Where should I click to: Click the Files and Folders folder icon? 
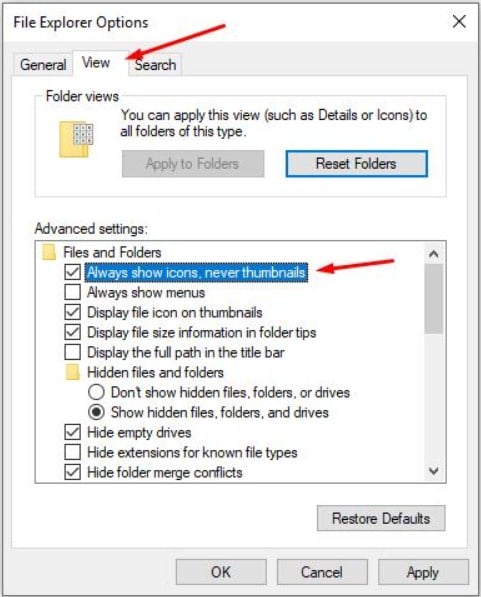49,252
